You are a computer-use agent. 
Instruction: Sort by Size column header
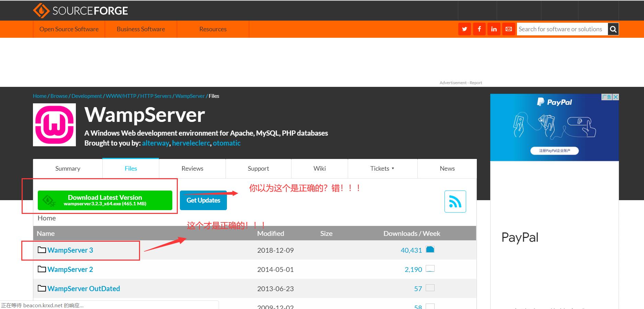coord(326,233)
